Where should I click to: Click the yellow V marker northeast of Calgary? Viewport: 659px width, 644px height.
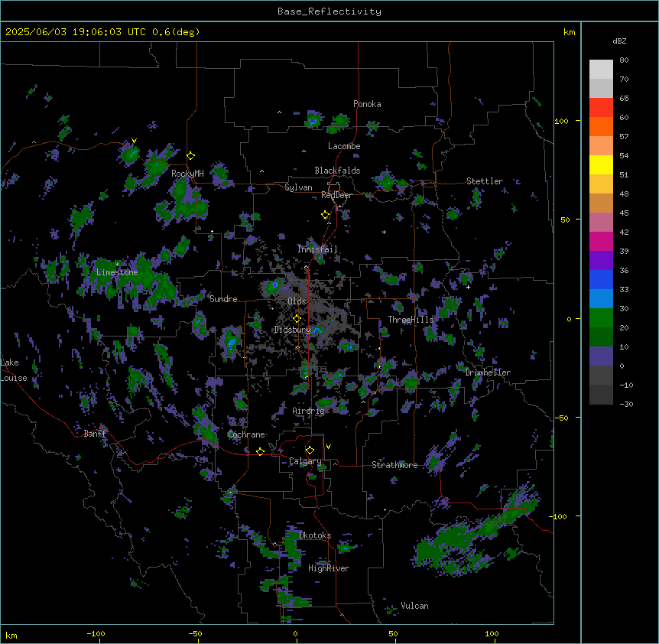pyautogui.click(x=328, y=447)
